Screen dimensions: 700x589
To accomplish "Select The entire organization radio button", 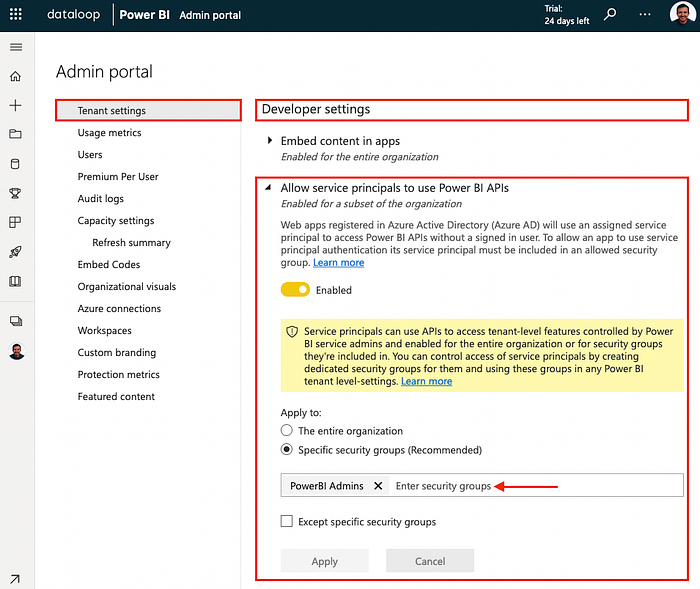I will (287, 430).
